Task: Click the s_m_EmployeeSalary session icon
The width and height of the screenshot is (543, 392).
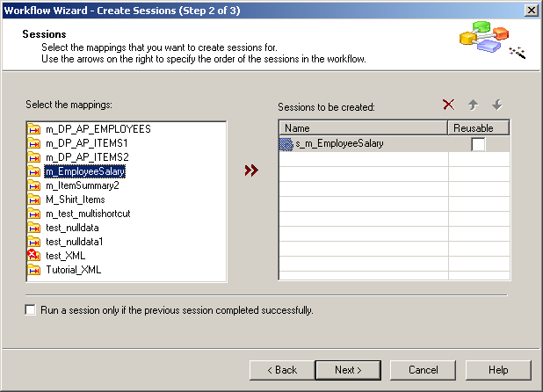Action: tap(286, 143)
